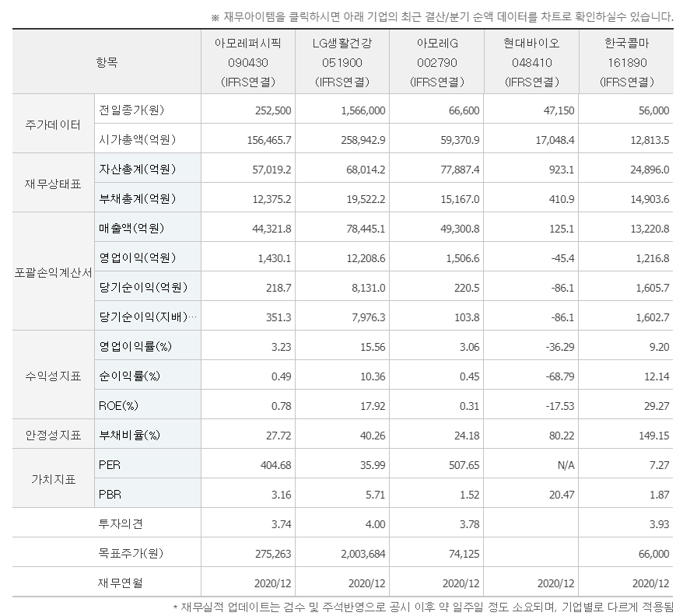Click 아모레G controlling net income 103.8

(467, 317)
